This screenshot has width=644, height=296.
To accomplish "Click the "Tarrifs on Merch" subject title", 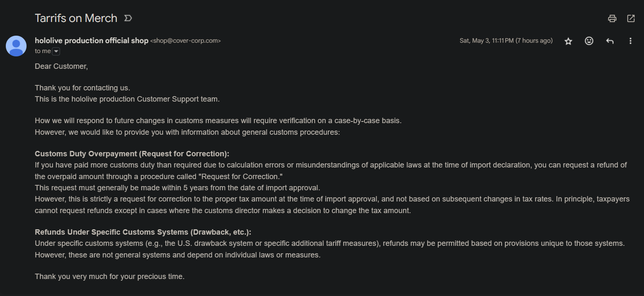I will pyautogui.click(x=76, y=18).
